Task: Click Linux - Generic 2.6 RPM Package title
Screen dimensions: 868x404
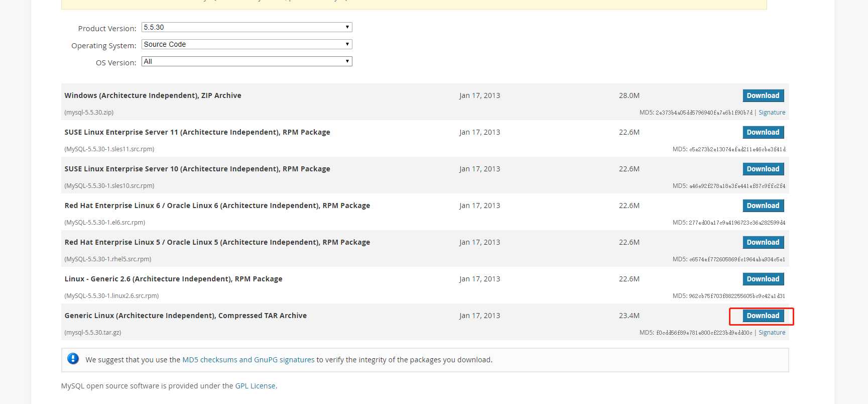Action: point(173,279)
